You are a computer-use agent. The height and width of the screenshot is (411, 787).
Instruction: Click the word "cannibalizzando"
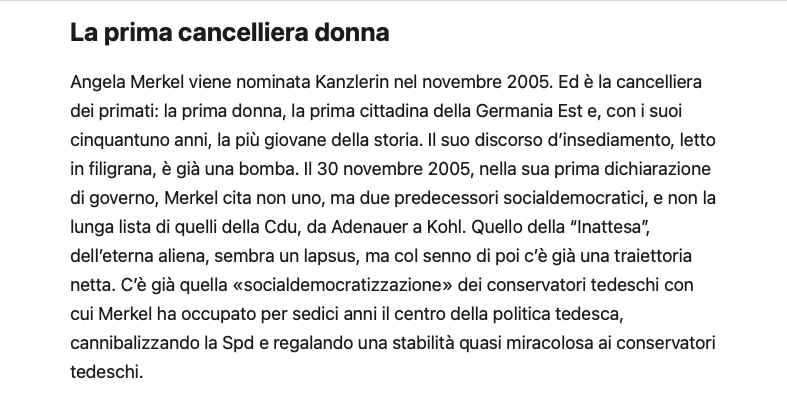(x=132, y=345)
